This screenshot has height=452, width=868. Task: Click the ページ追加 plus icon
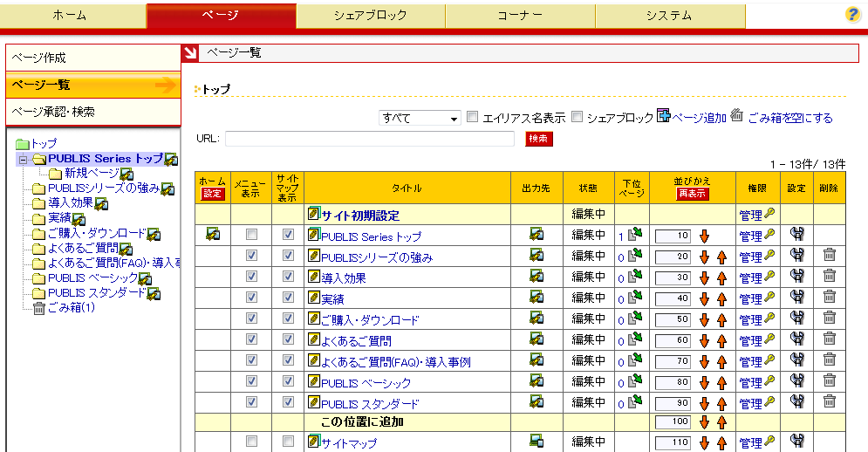[x=663, y=116]
